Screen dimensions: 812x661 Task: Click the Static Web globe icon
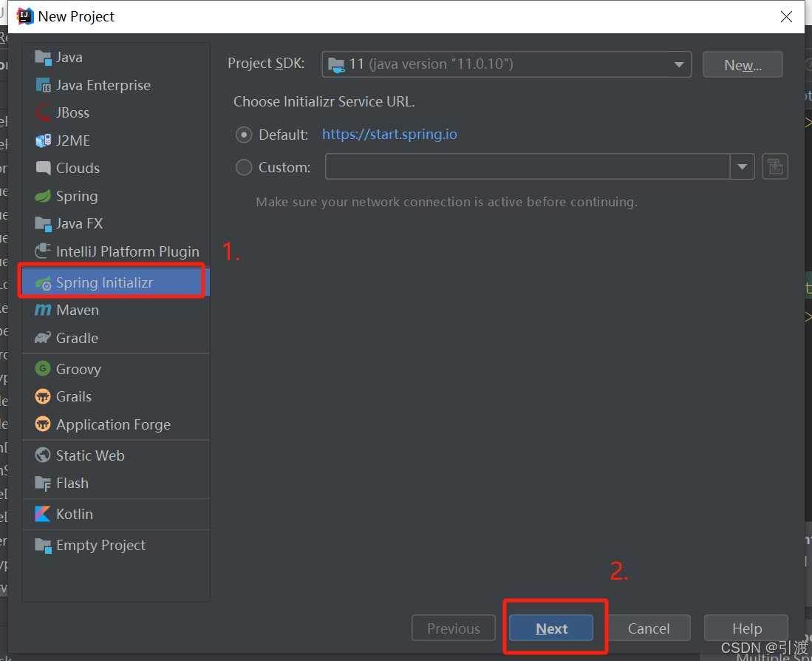pyautogui.click(x=42, y=455)
